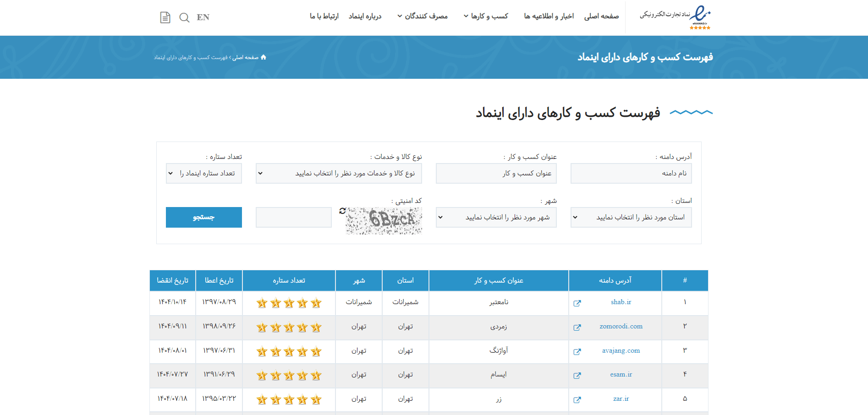Open external link icon for zar.ir
This screenshot has height=415, width=868.
coord(577,400)
